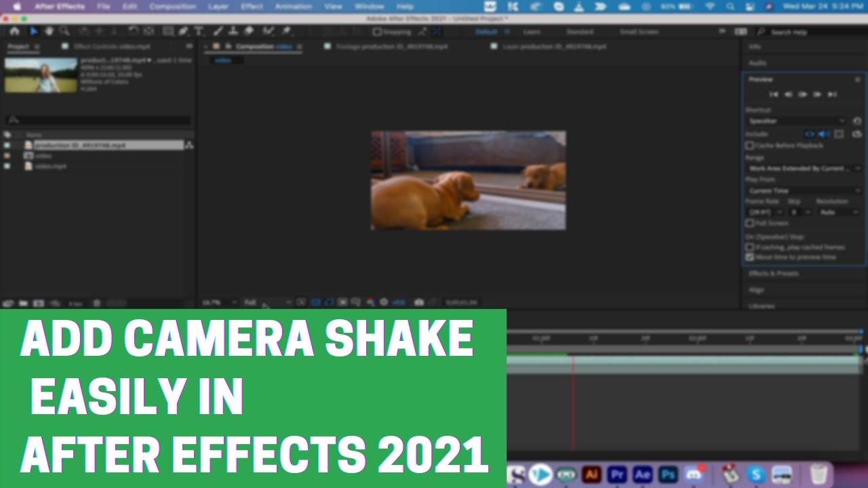Enable Cache Before Playback checkbox
The width and height of the screenshot is (868, 488).
click(749, 145)
